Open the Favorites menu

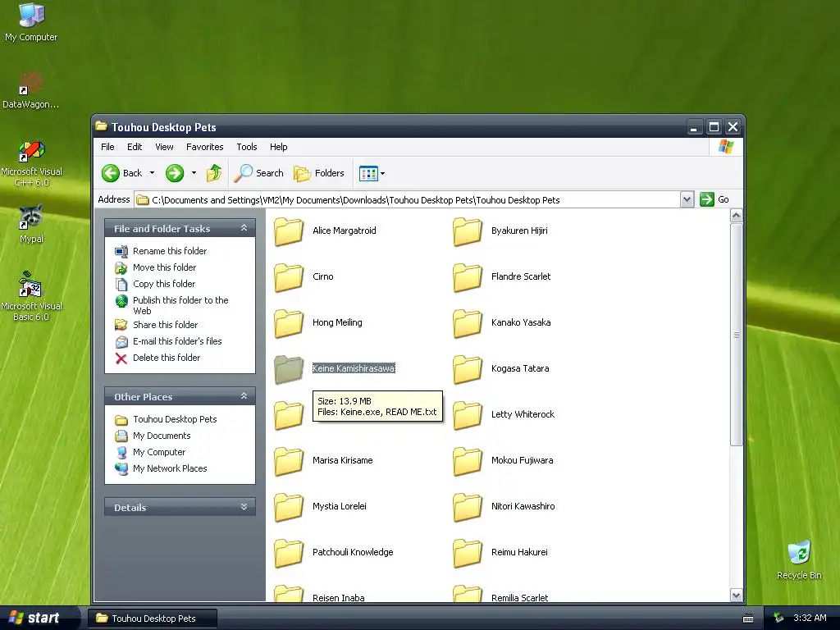[204, 147]
